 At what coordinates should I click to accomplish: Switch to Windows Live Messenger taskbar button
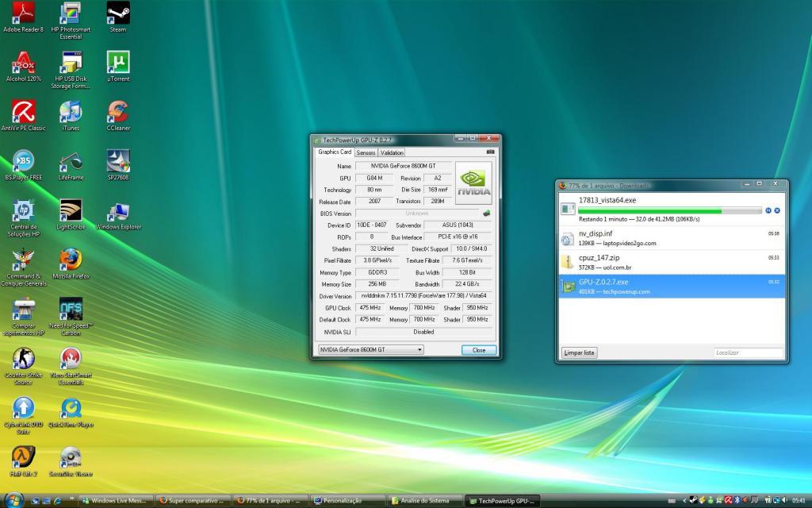coord(116,501)
